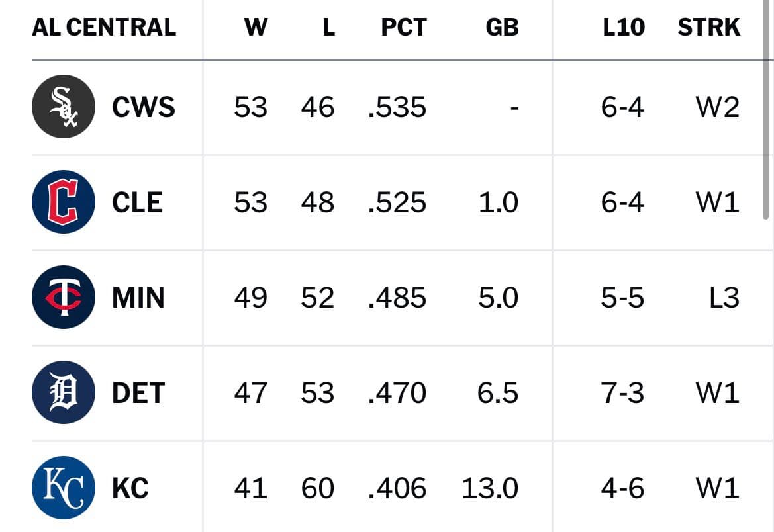Screen dimensions: 774x532
Task: Sort by the STRK column header
Action: click(x=709, y=27)
